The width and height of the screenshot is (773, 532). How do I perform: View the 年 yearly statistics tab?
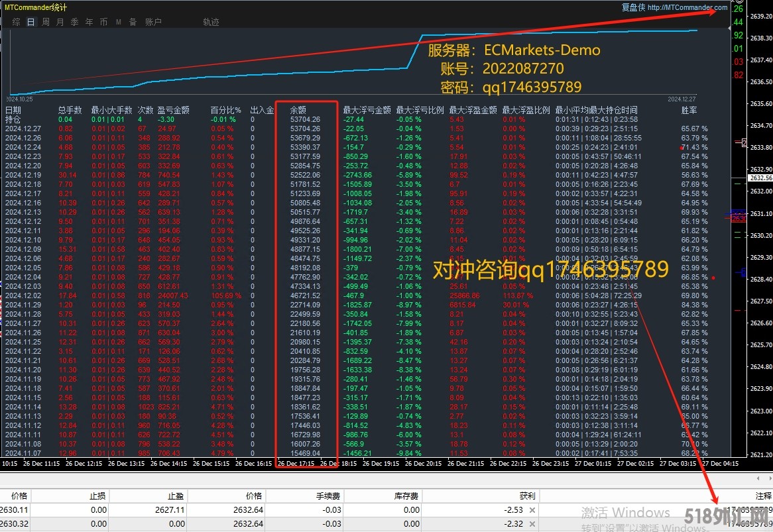coord(89,22)
